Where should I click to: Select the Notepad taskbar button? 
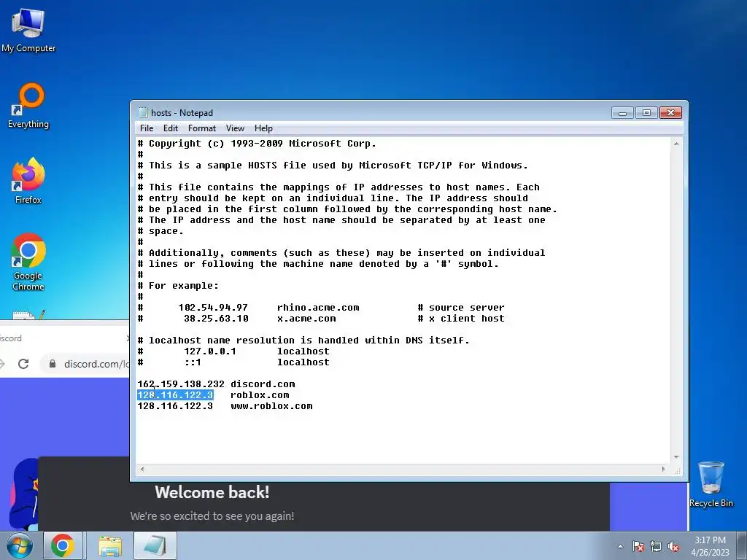(x=155, y=545)
